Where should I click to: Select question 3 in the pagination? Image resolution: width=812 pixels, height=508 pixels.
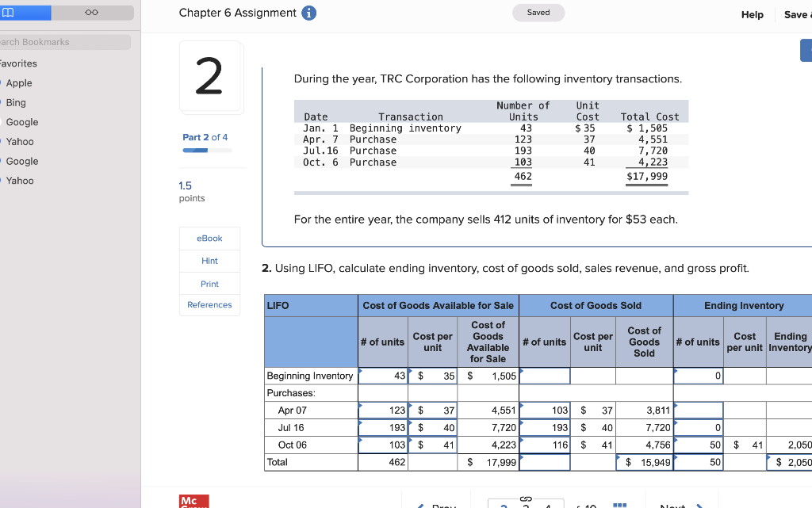[526, 506]
